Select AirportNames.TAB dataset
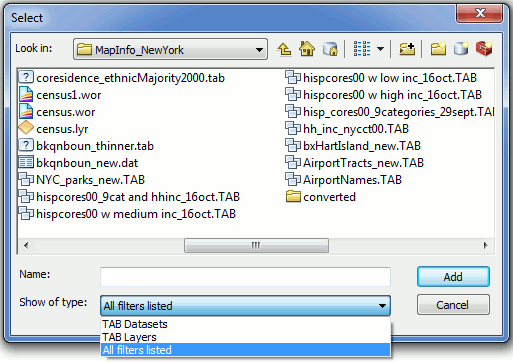This screenshot has height=362, width=513. coord(344,180)
